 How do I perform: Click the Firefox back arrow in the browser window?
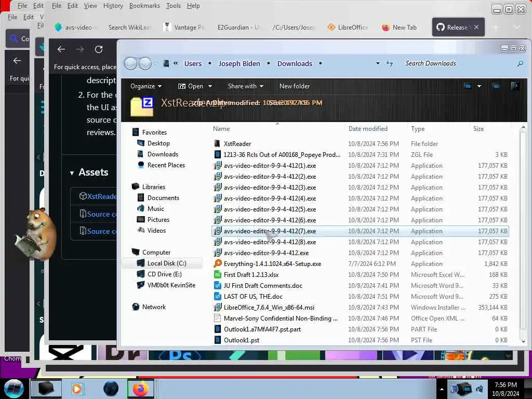(61, 49)
